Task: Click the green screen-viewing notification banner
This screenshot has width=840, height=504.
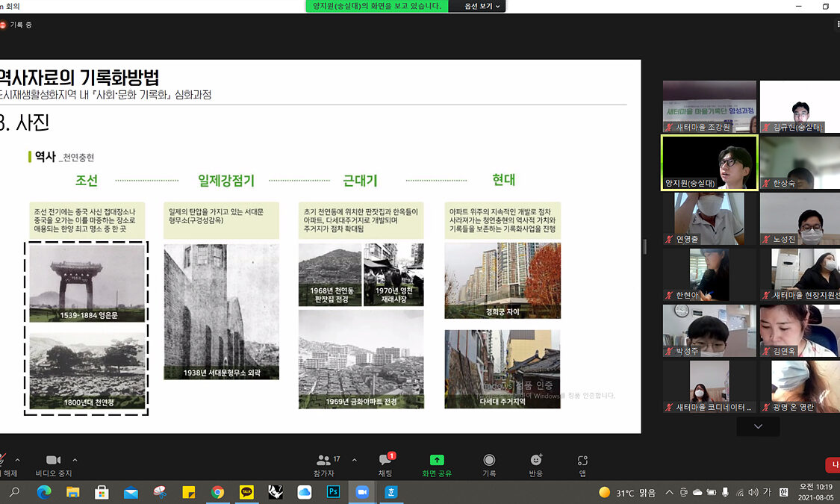Action: click(x=376, y=6)
